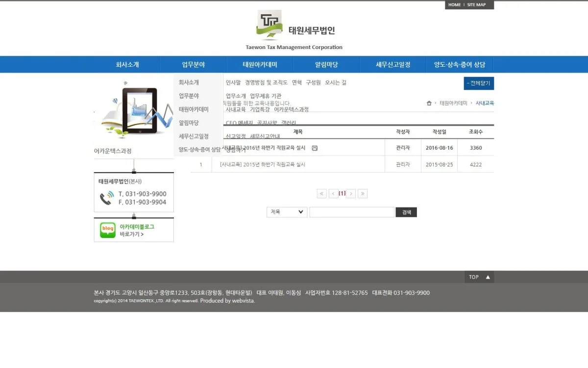
Task: Open the 경영방침 및 조직도 submenu link
Action: (266, 82)
